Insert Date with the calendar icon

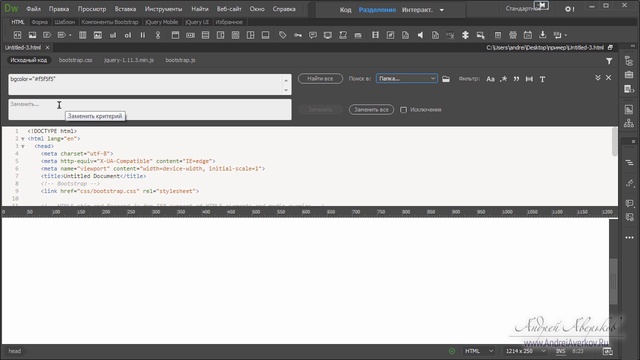527,36
